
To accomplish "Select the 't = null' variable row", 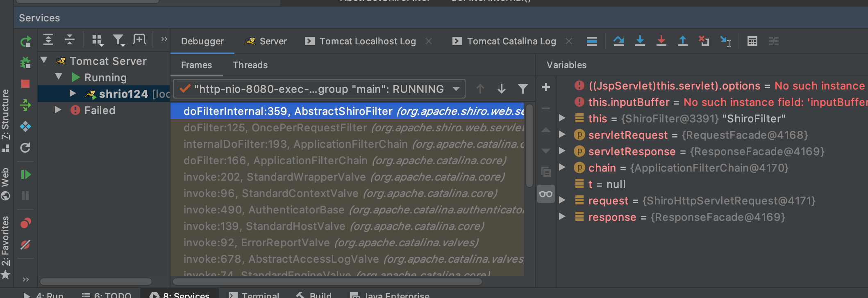I will pos(712,184).
